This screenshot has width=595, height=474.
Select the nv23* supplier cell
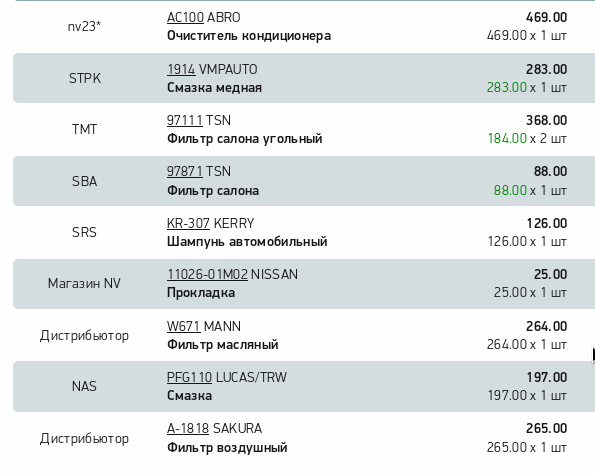[x=84, y=26]
